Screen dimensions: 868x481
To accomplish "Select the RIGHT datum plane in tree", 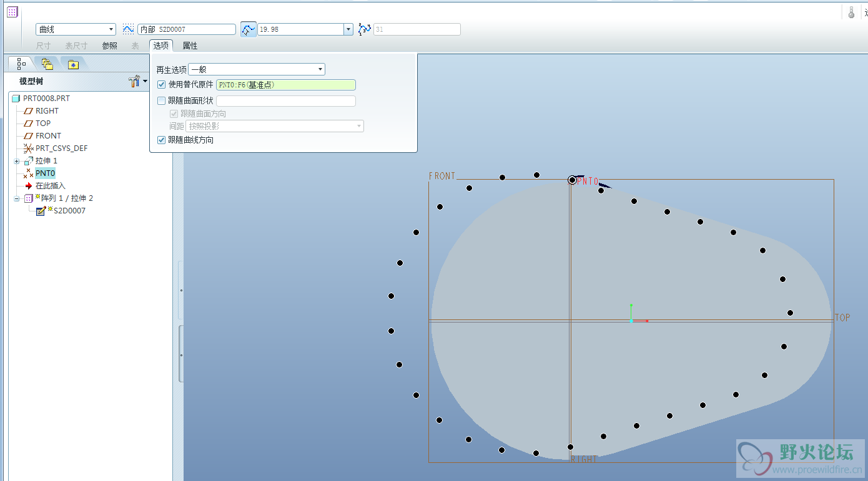I will tap(47, 110).
